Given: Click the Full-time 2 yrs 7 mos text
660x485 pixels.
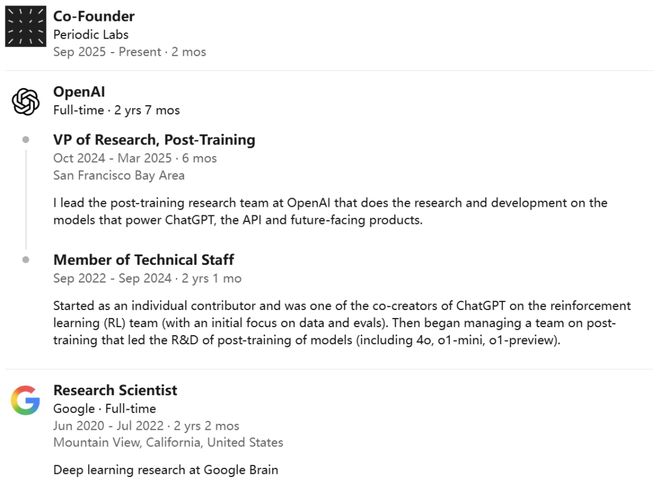Looking at the screenshot, I should pos(117,110).
